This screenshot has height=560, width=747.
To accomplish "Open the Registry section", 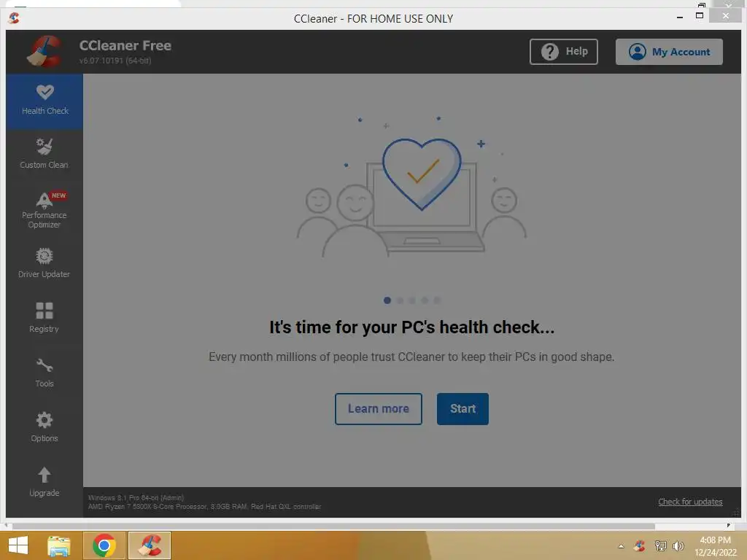I will pyautogui.click(x=44, y=318).
